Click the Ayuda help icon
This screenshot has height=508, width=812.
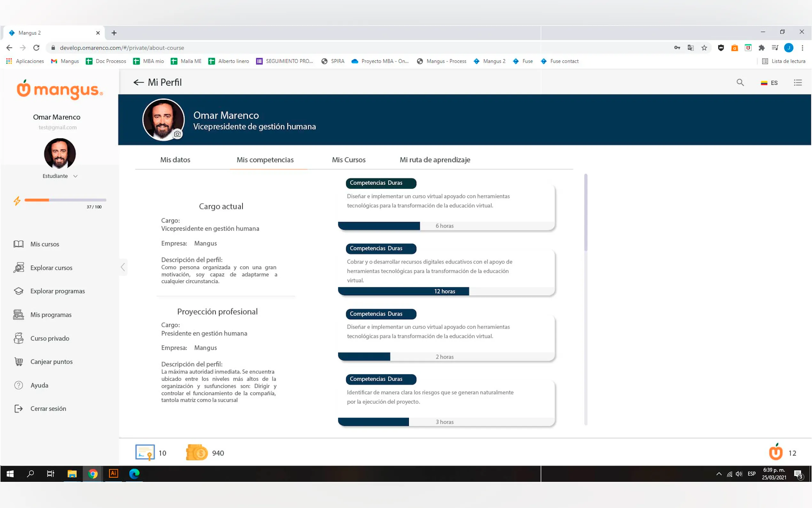pyautogui.click(x=19, y=385)
